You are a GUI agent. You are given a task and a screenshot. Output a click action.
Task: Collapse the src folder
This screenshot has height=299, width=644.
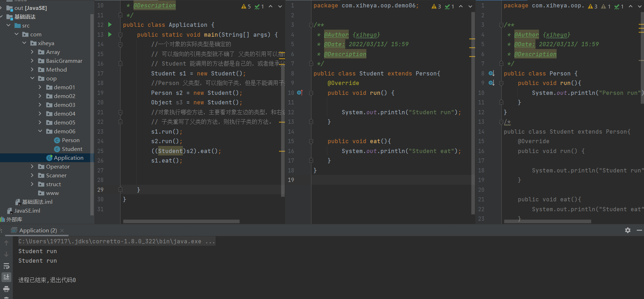tap(8, 25)
